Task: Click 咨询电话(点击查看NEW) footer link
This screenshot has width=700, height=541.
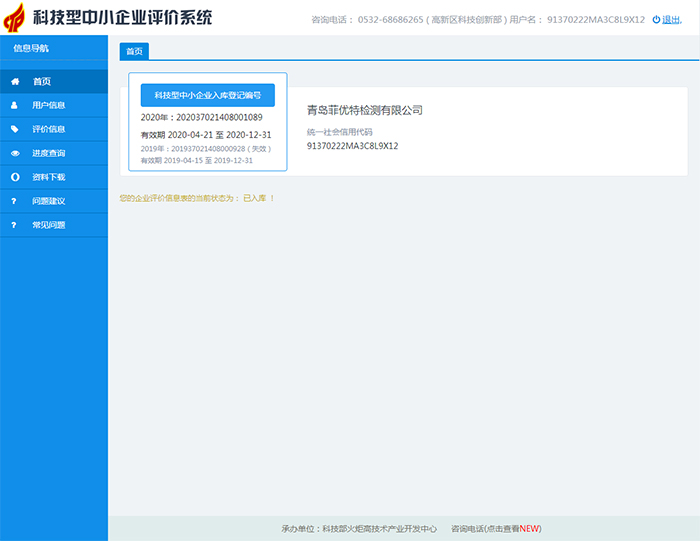Action: point(496,529)
